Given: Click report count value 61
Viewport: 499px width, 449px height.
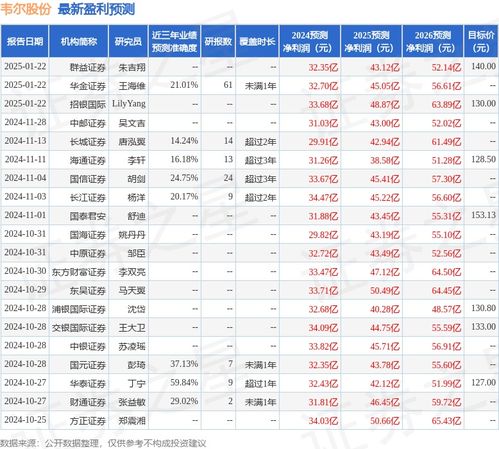Looking at the screenshot, I should pyautogui.click(x=228, y=85).
